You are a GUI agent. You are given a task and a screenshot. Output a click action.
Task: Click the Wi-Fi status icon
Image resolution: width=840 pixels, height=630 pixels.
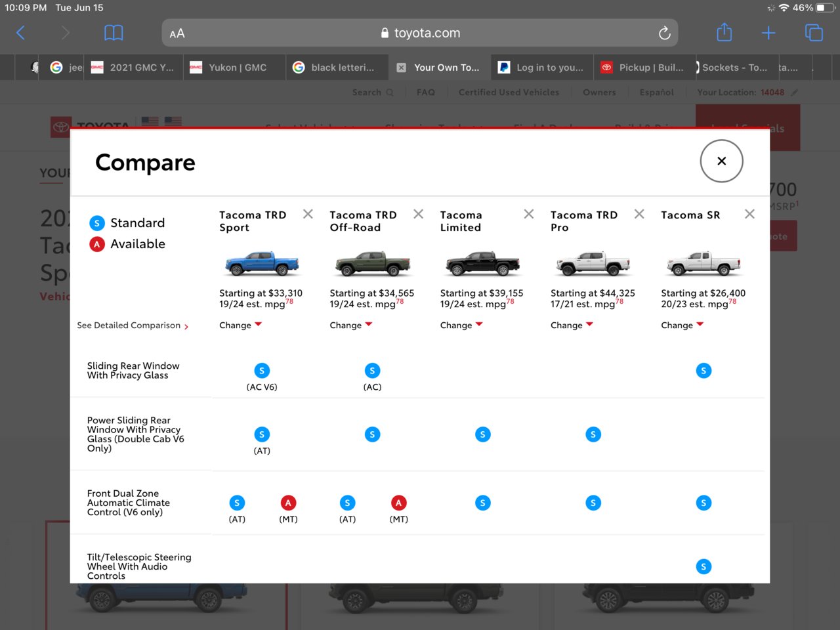[784, 8]
